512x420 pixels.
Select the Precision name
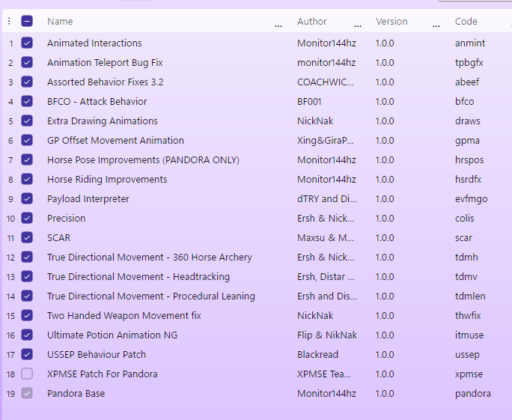pyautogui.click(x=67, y=218)
